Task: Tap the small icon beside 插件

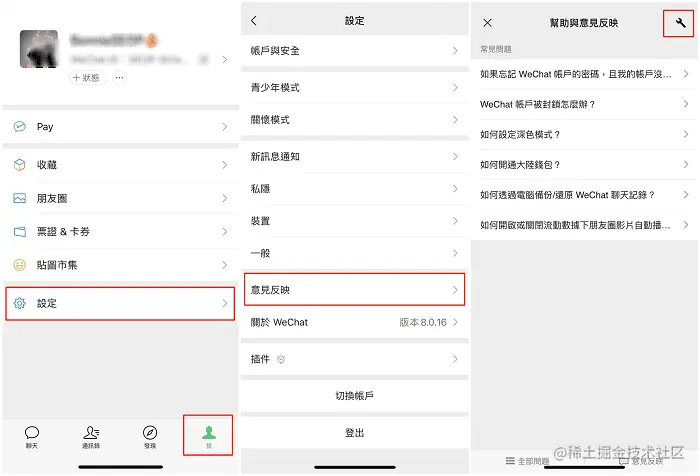Action: tap(281, 359)
